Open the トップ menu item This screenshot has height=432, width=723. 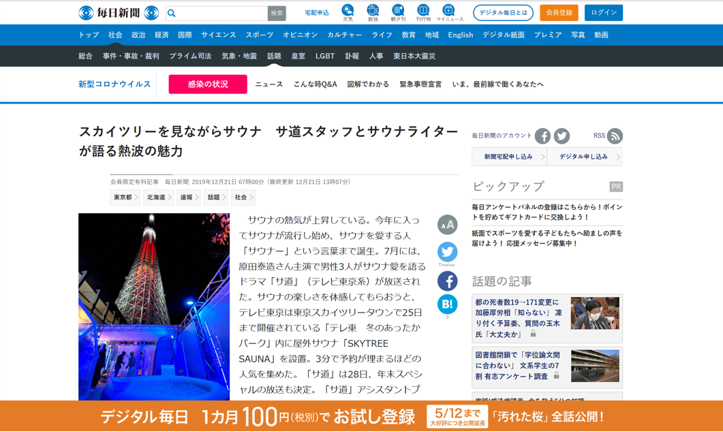click(x=89, y=35)
